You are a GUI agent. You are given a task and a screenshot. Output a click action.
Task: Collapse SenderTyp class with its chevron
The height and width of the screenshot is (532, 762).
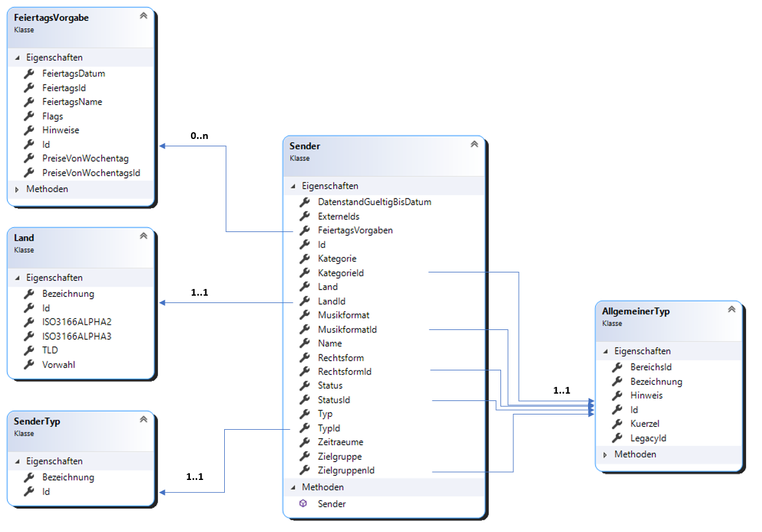143,420
